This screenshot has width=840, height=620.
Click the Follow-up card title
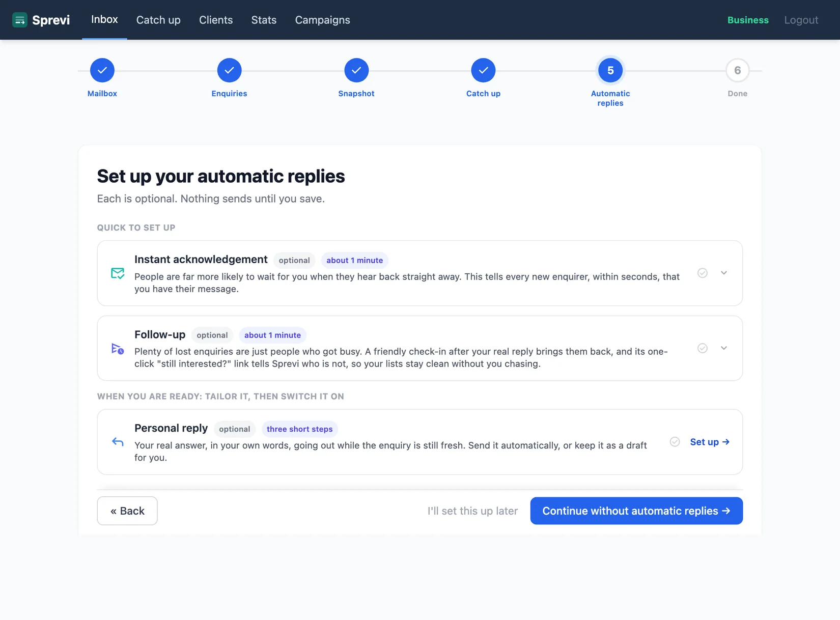click(160, 334)
